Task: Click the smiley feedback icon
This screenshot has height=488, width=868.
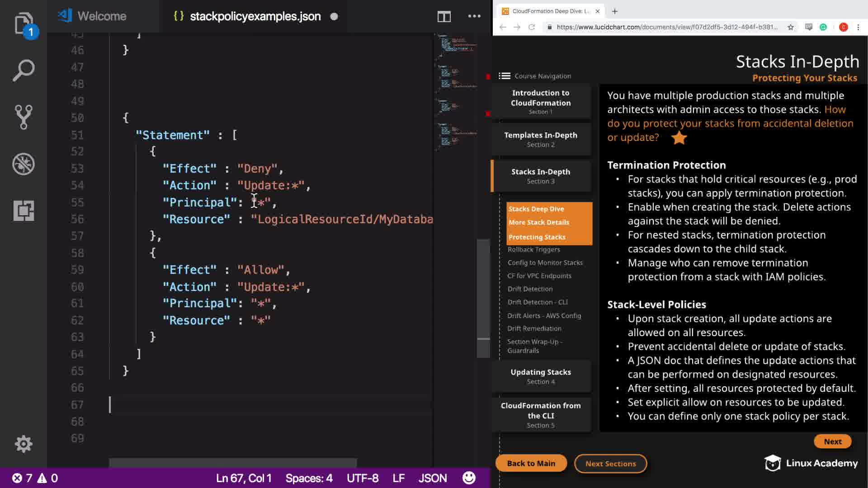Action: pos(469,478)
